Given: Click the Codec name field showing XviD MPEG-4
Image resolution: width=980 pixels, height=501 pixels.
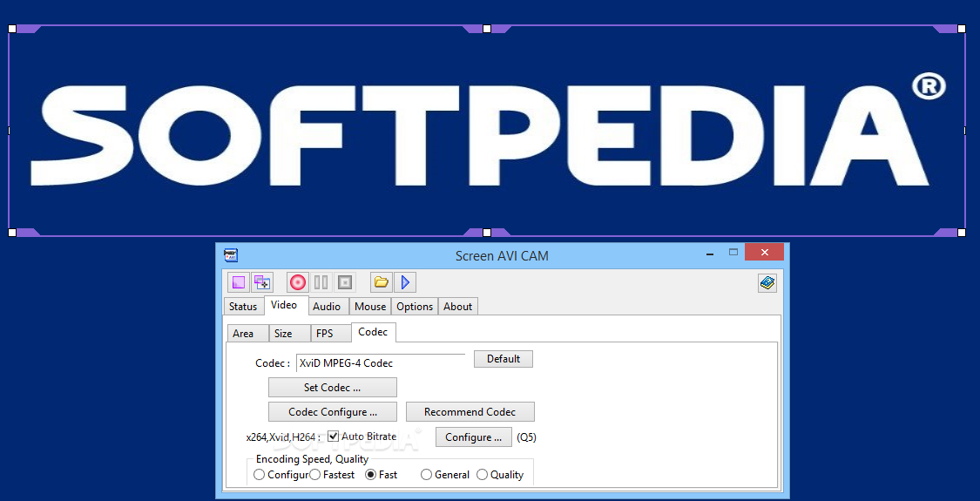Looking at the screenshot, I should click(x=381, y=362).
